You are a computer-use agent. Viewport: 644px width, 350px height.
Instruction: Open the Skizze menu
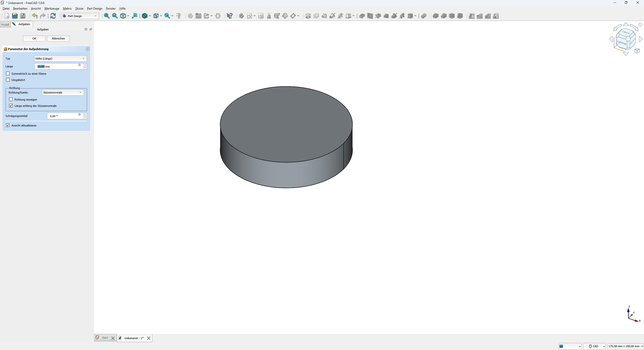(79, 9)
